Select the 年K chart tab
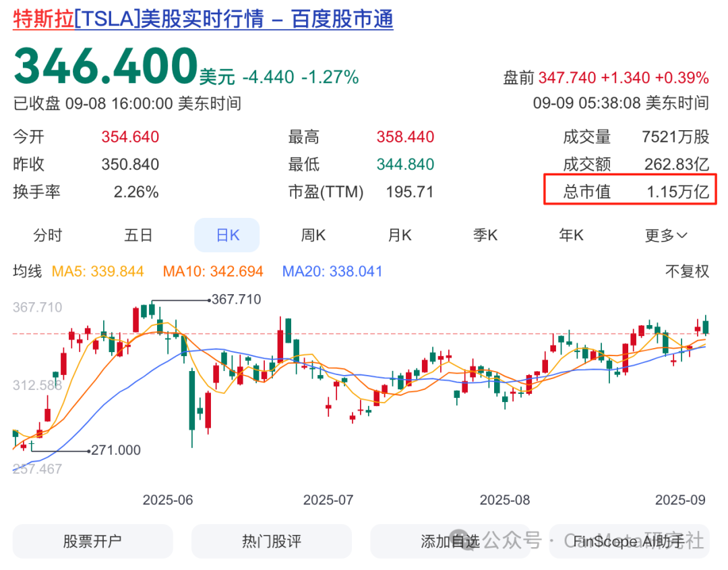The height and width of the screenshot is (570, 728). 572,235
